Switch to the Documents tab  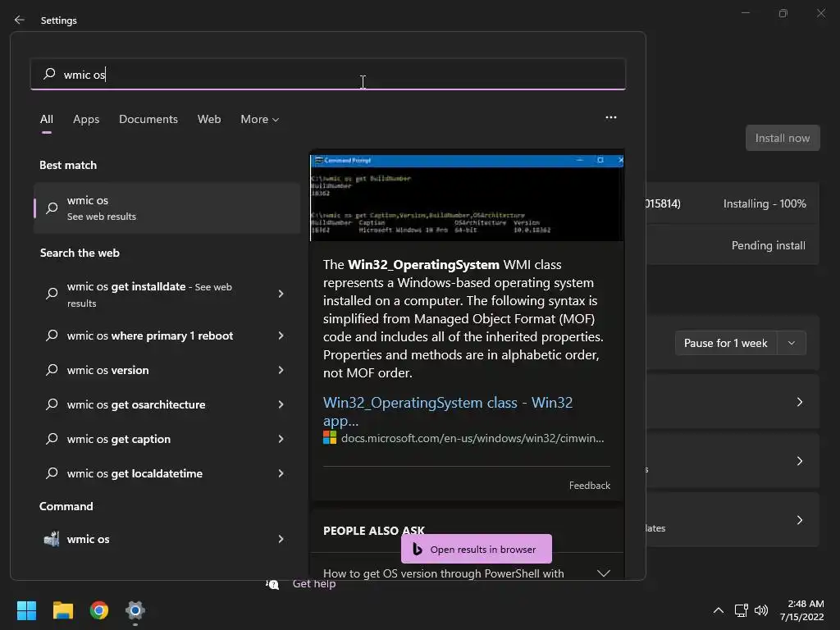click(x=148, y=119)
